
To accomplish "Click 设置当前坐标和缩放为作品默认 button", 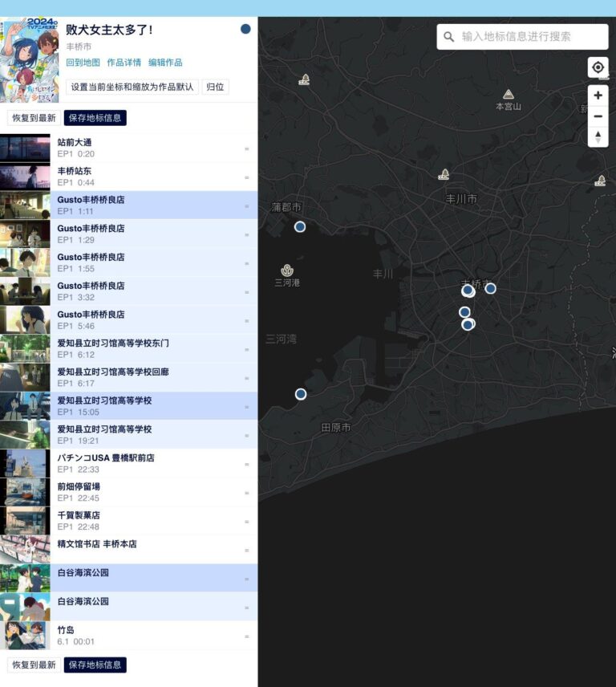I will coord(132,87).
